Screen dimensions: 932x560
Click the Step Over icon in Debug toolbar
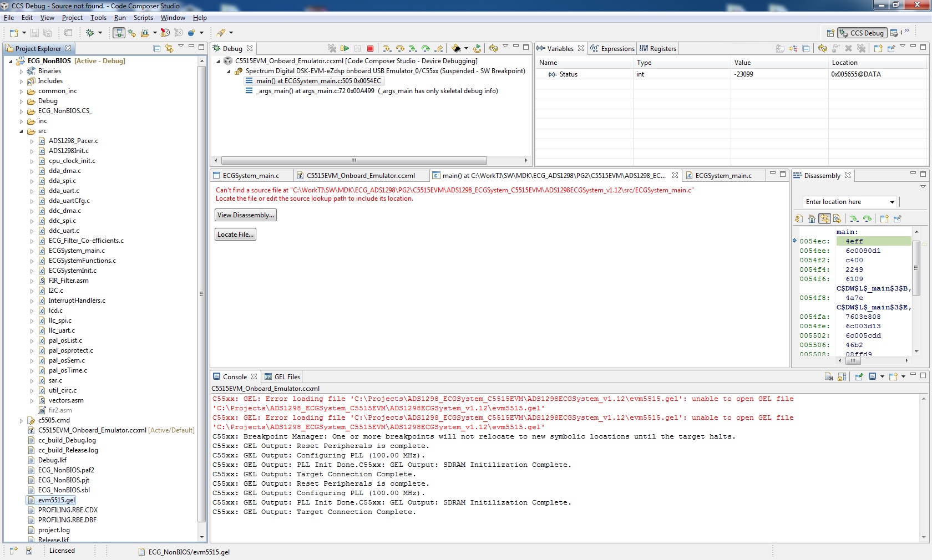pyautogui.click(x=400, y=49)
